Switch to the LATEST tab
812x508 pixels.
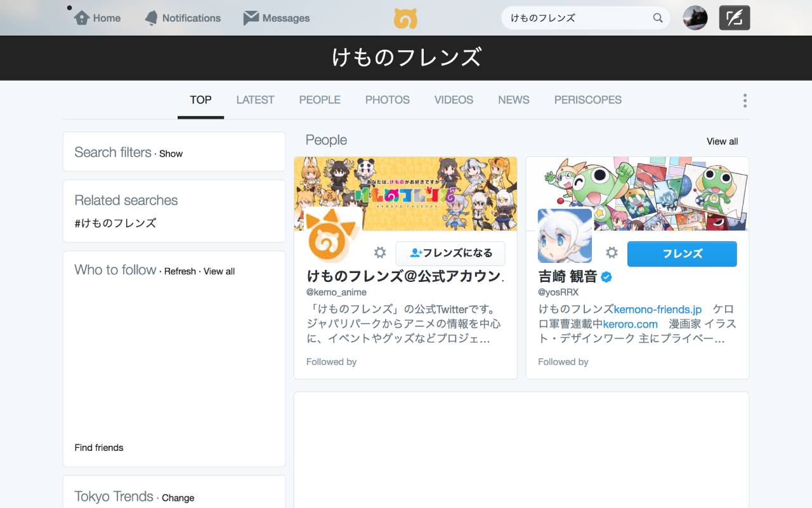click(x=255, y=100)
